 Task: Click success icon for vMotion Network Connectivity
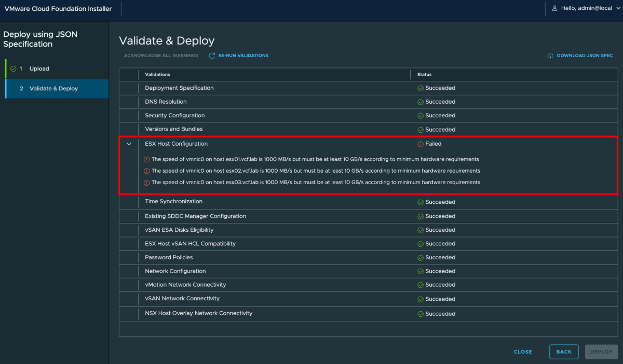point(421,285)
